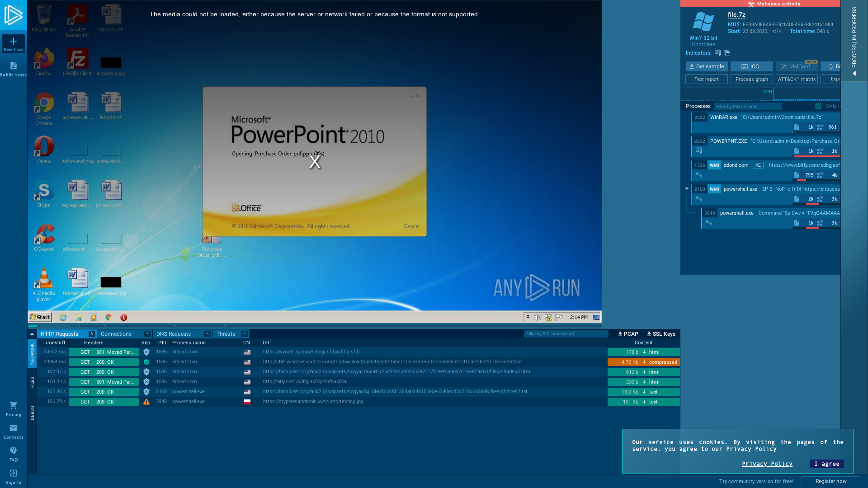
Task: Select the listgold.rtf file icon
Action: [111, 106]
